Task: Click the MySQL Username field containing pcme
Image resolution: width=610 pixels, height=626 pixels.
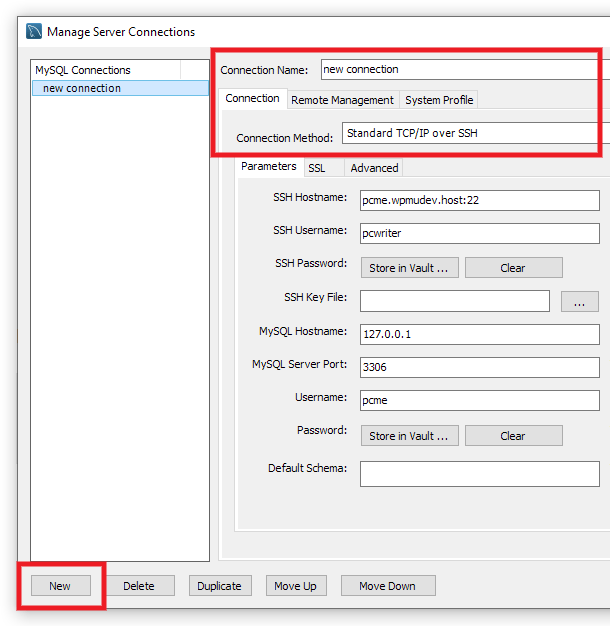Action: (479, 400)
